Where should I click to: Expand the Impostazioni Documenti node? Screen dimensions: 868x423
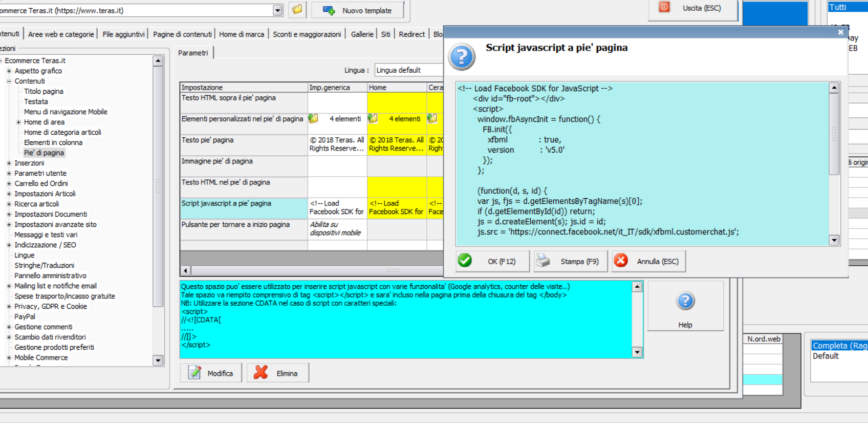click(x=9, y=214)
